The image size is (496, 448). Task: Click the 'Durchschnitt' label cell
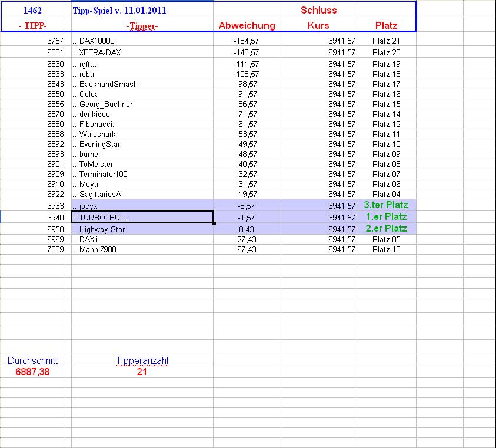pos(32,360)
